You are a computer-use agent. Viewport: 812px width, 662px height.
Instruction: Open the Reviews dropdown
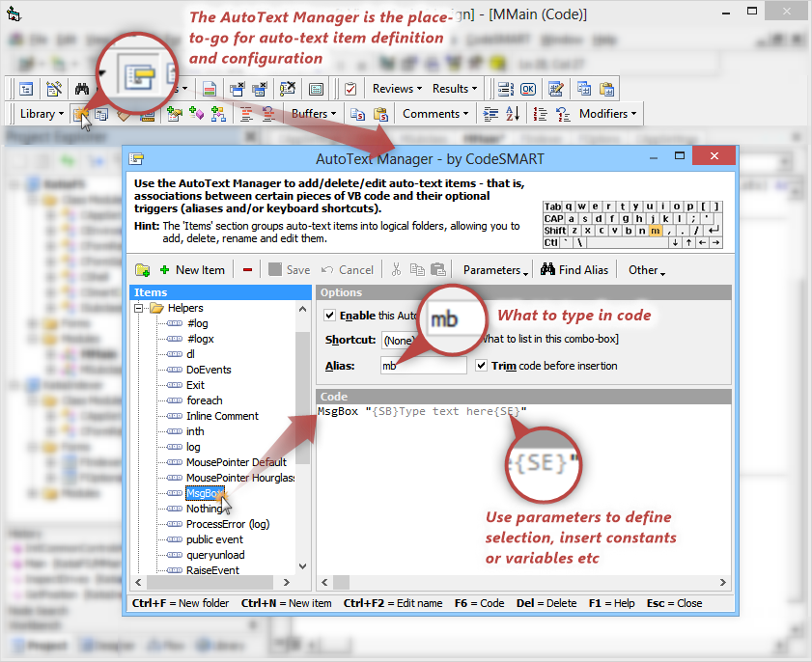pos(397,89)
